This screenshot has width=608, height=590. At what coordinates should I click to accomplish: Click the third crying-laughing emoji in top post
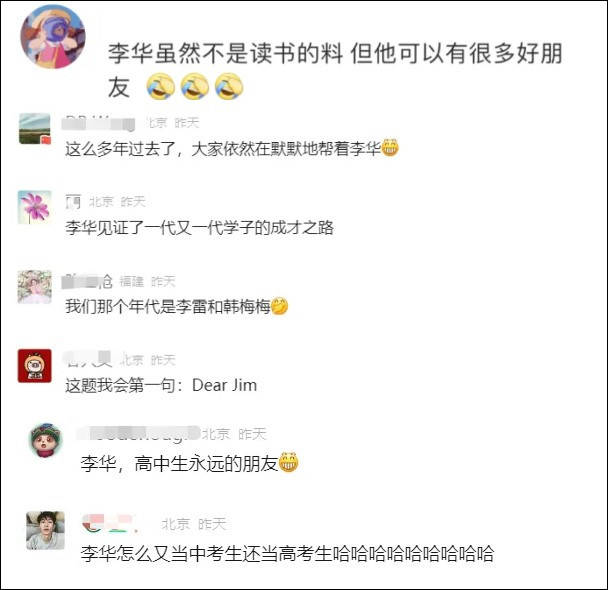point(229,86)
